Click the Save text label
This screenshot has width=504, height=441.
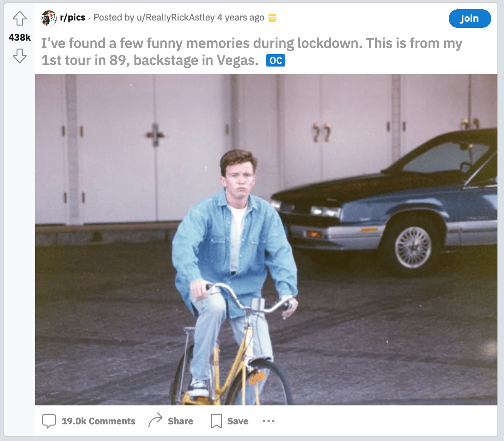(238, 421)
